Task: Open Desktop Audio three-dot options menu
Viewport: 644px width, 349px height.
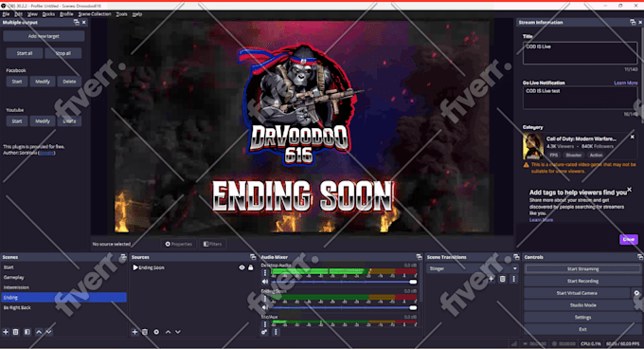Action: pos(265,272)
